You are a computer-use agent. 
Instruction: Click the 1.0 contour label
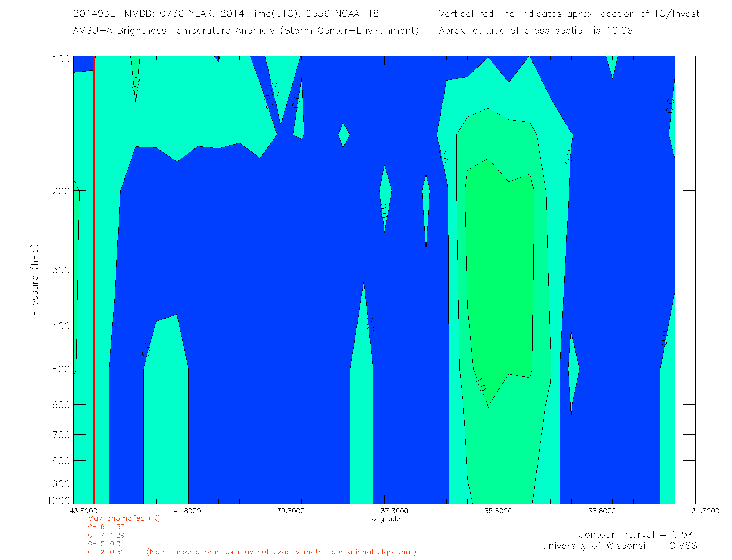pyautogui.click(x=480, y=384)
